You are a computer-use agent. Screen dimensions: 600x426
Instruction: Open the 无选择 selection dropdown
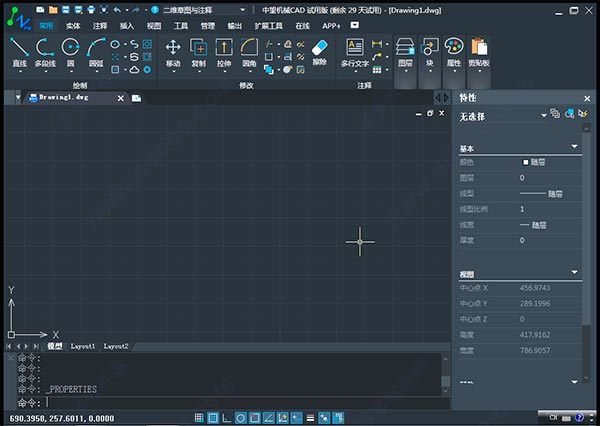point(543,116)
